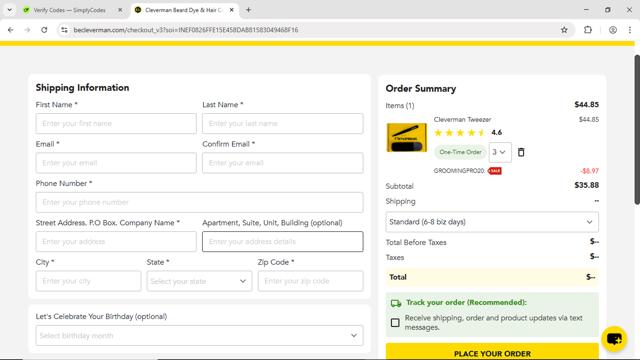Click the GROOMINGPRO20 coupon code text
Image resolution: width=640 pixels, height=360 pixels.
point(459,171)
